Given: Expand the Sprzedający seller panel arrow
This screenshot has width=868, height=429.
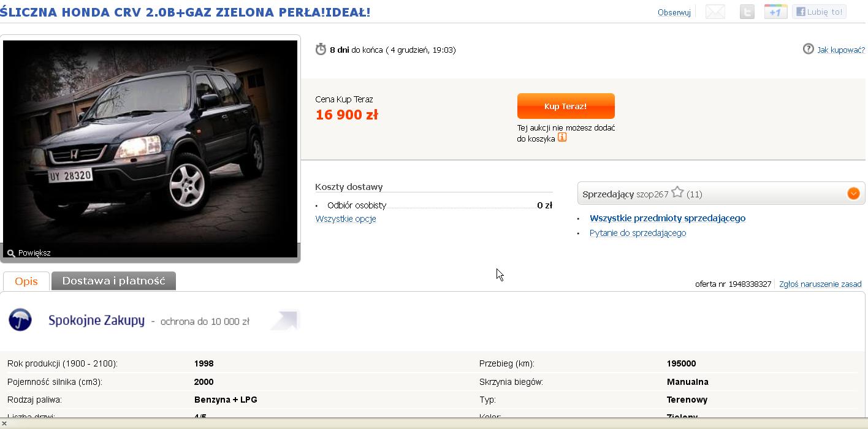Looking at the screenshot, I should [x=853, y=194].
